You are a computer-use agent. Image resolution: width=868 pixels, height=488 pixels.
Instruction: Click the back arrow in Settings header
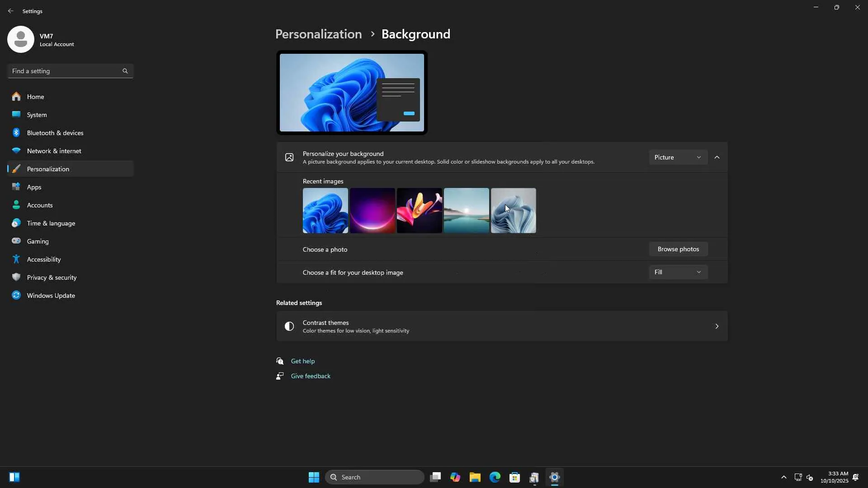[x=10, y=11]
